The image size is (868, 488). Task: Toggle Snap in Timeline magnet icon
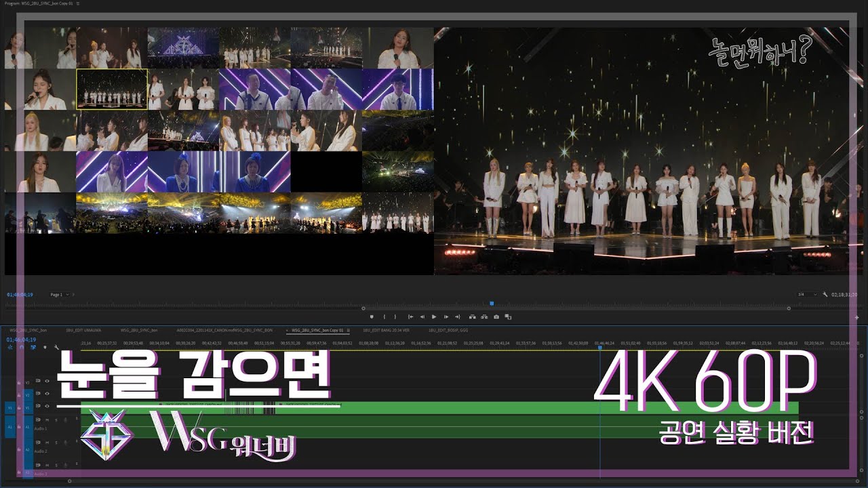[x=22, y=347]
